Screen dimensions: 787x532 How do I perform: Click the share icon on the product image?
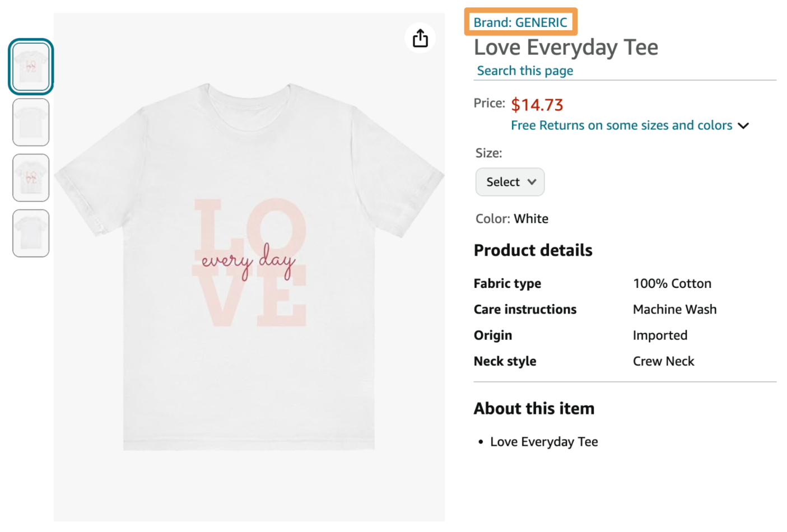coord(420,38)
